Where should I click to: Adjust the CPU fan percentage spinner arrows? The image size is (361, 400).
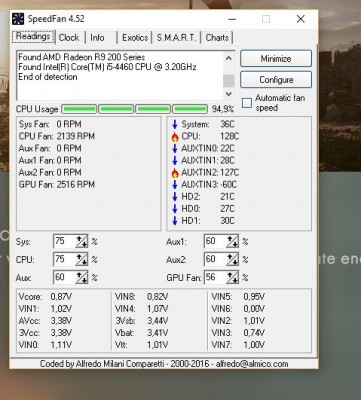81,259
